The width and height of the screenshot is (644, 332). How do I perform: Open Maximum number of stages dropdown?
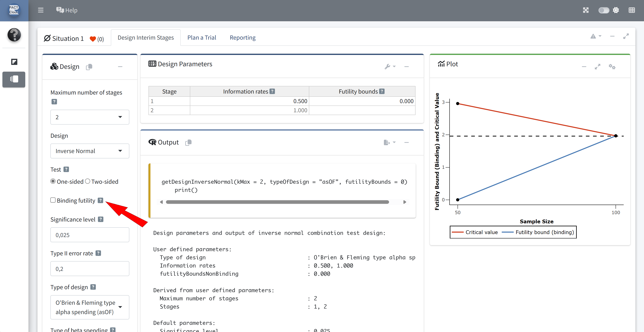pyautogui.click(x=90, y=117)
